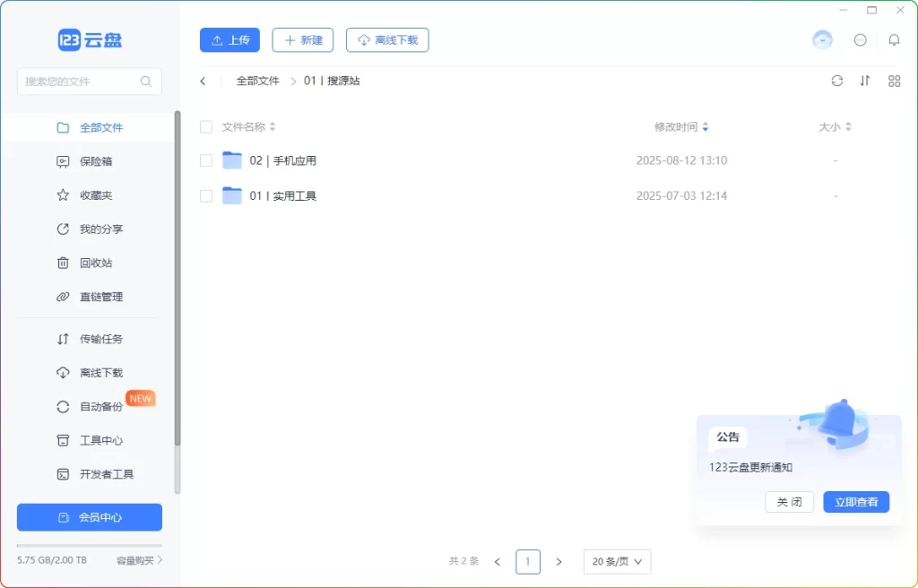
Task: Open the sort order icon
Action: [865, 81]
